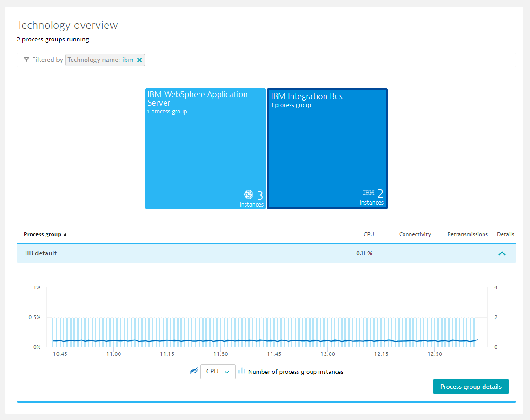Click the filter funnel icon
The image size is (530, 420).
tap(26, 60)
